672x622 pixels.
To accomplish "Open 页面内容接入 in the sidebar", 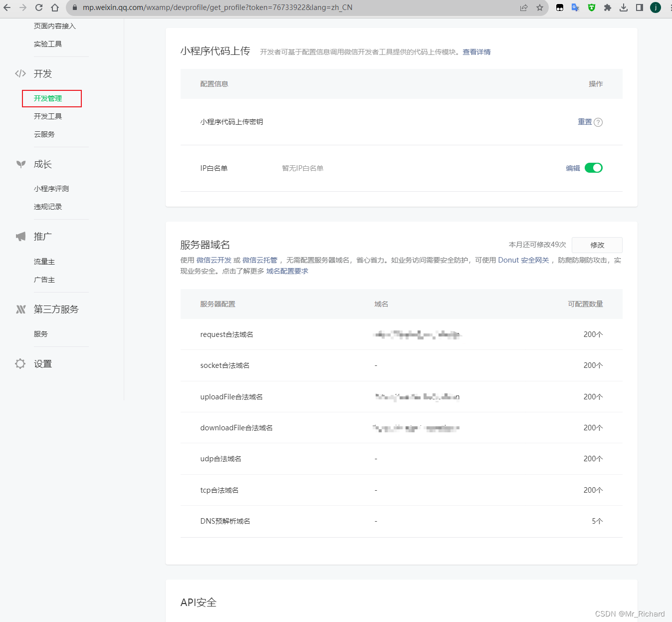I will coord(55,26).
